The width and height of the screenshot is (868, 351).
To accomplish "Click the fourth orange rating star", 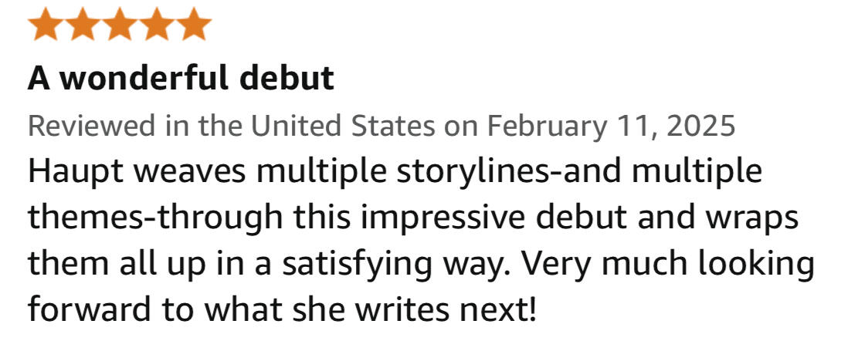I will click(157, 24).
